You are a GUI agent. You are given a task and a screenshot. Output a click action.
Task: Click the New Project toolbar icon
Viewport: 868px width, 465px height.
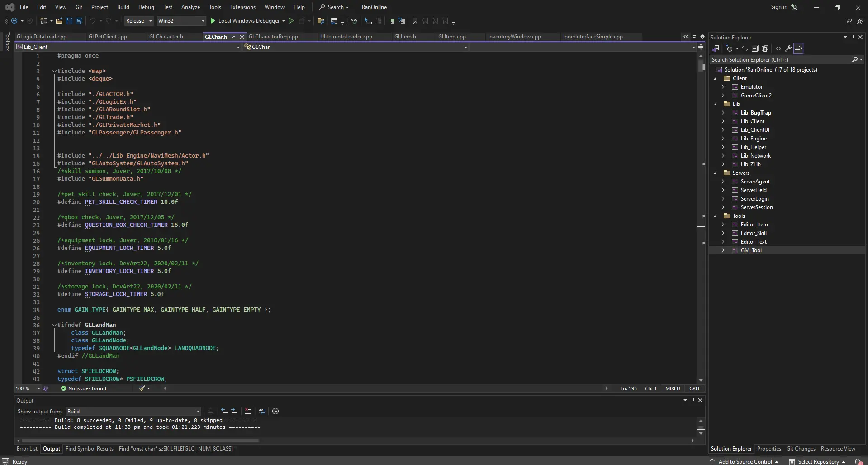(x=44, y=21)
